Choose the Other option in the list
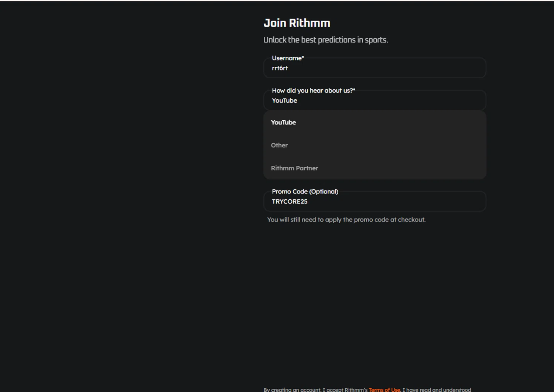The width and height of the screenshot is (554, 392). 375,145
